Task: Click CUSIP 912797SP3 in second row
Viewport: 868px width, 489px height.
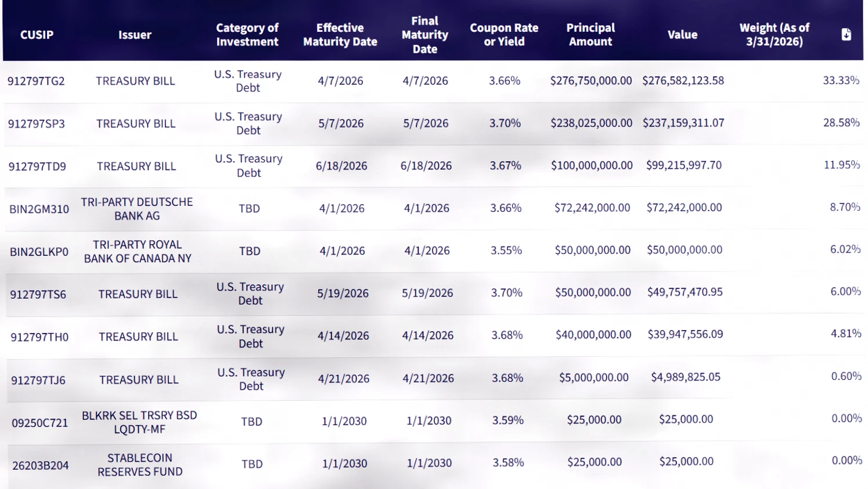Action: (37, 124)
